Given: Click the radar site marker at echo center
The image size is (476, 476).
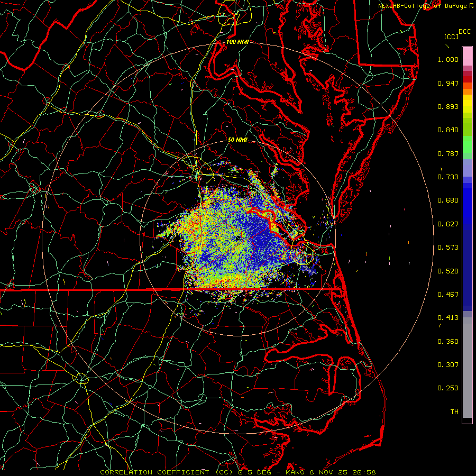Looking at the screenshot, I should pyautogui.click(x=239, y=239).
